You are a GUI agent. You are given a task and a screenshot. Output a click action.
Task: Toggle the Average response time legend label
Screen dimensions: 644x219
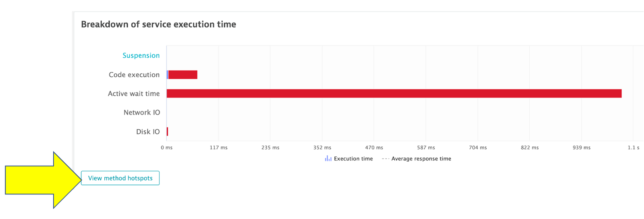421,159
